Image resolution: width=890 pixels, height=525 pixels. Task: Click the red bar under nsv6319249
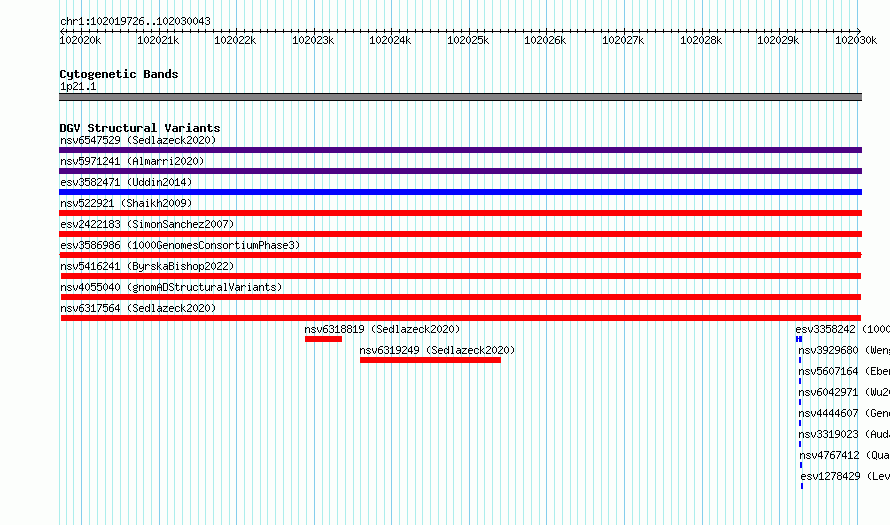(x=430, y=360)
